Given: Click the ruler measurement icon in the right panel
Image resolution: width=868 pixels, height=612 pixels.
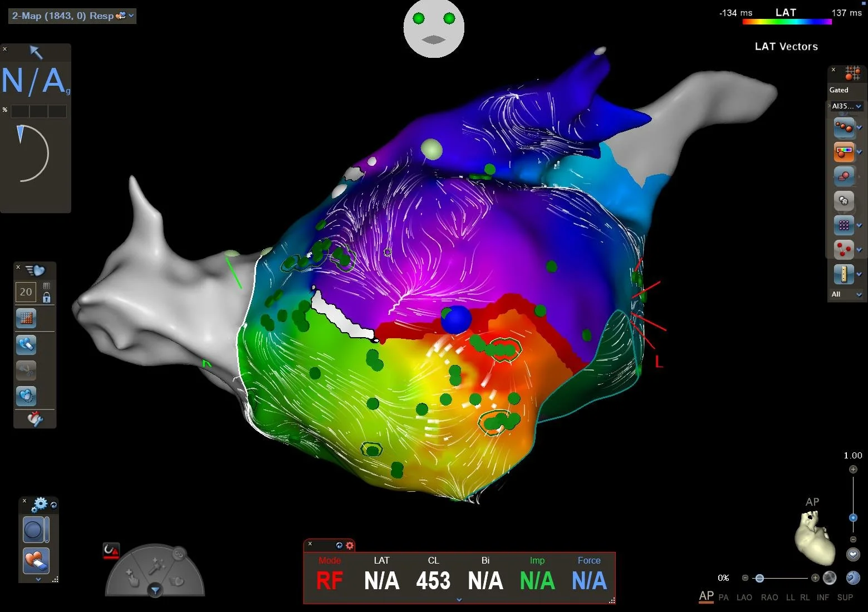Looking at the screenshot, I should [x=844, y=273].
